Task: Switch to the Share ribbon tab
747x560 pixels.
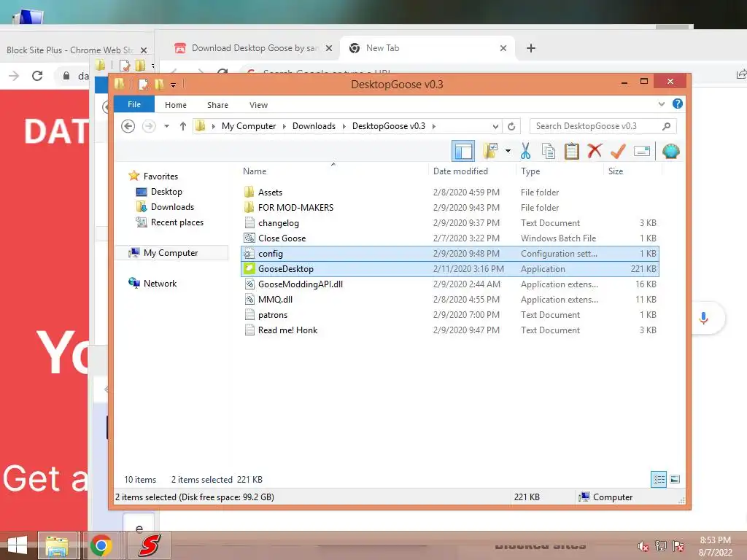Action: (x=217, y=105)
